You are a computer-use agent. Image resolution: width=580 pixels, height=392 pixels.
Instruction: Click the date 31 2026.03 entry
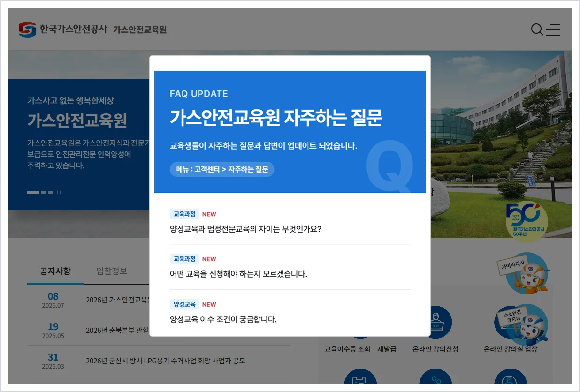click(x=53, y=361)
